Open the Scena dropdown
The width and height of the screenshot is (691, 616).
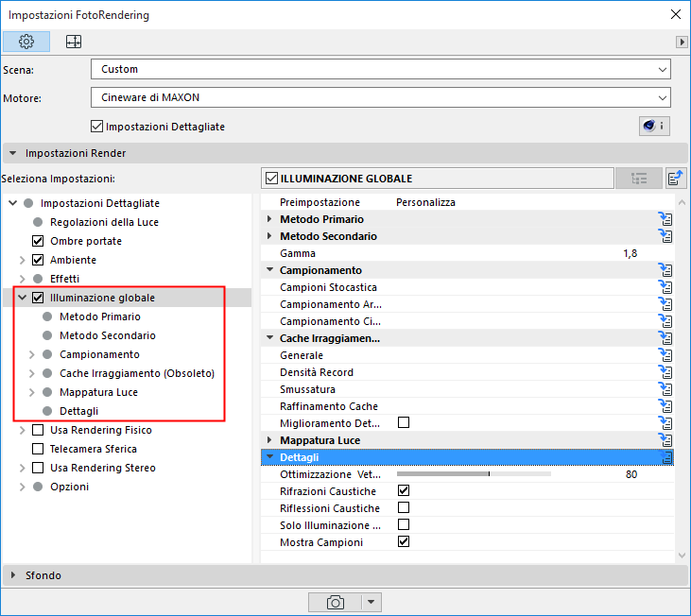point(381,70)
